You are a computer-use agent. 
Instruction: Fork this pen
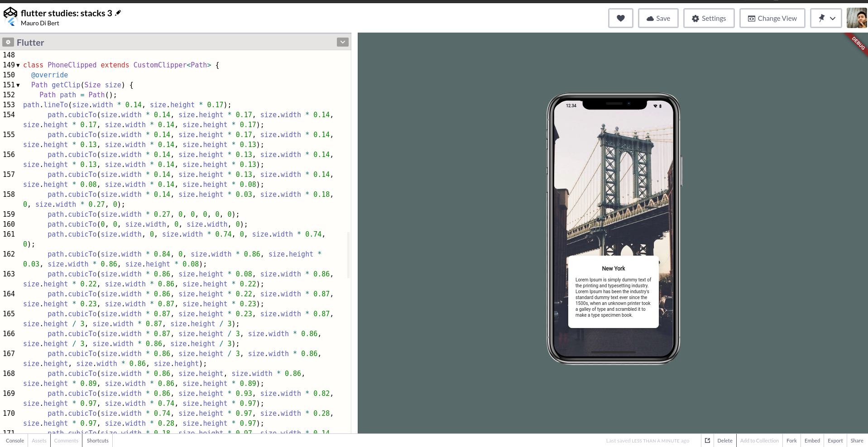click(791, 440)
